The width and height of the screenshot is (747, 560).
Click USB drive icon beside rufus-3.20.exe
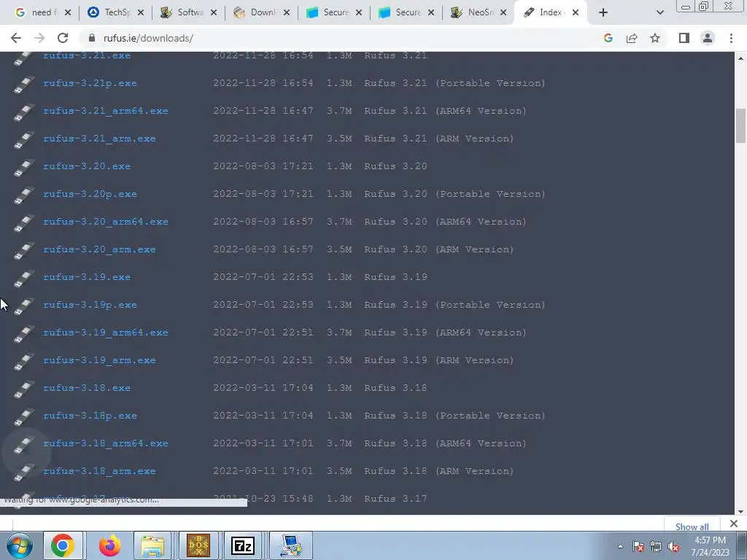[24, 168]
